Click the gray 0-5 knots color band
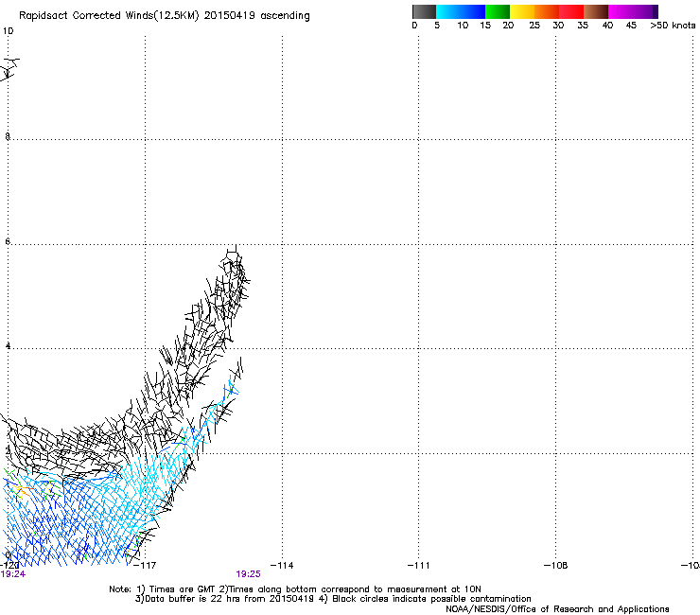The width and height of the screenshot is (700, 615). (x=424, y=11)
